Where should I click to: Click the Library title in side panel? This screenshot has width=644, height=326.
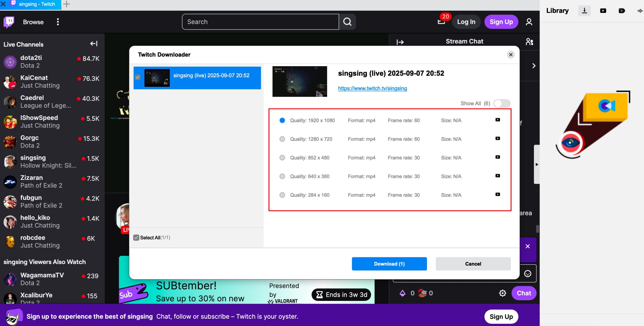point(557,11)
